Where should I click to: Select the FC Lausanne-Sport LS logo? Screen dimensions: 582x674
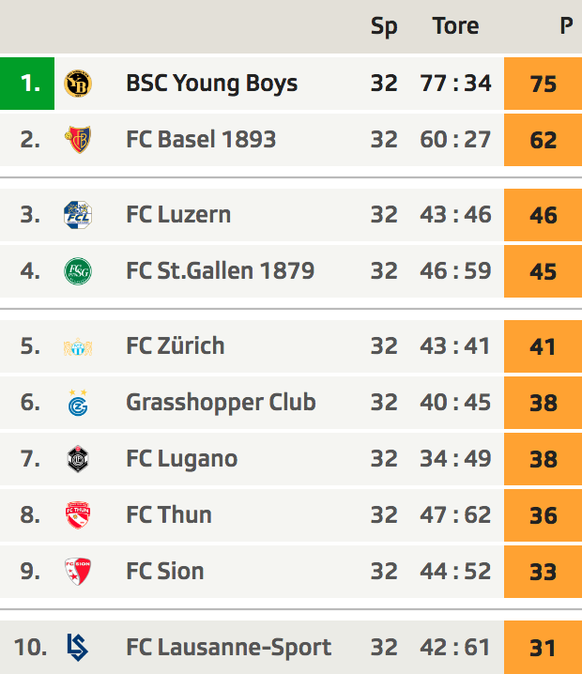click(x=78, y=647)
